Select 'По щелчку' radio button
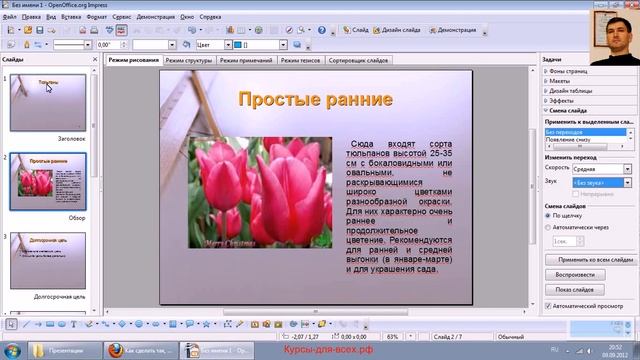 [548, 216]
